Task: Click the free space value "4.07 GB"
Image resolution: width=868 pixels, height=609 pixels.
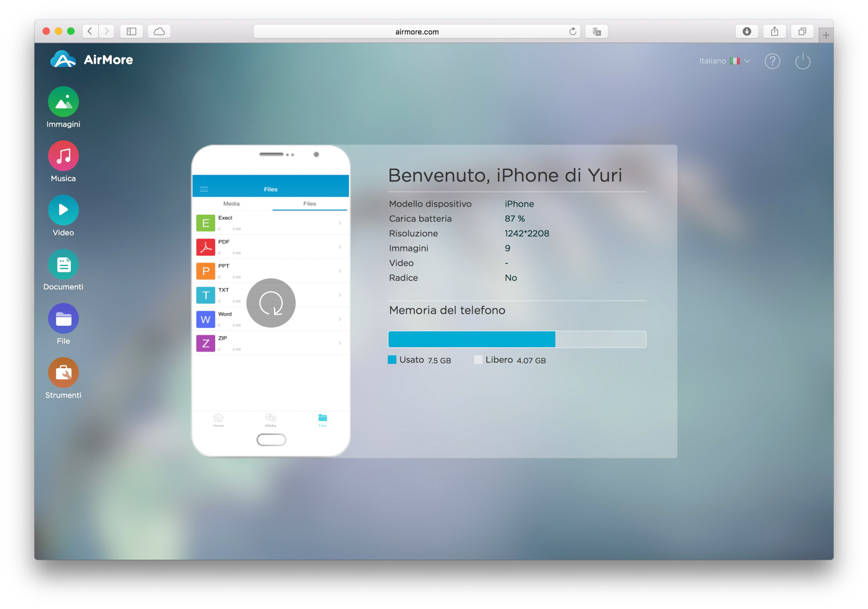Action: point(532,361)
